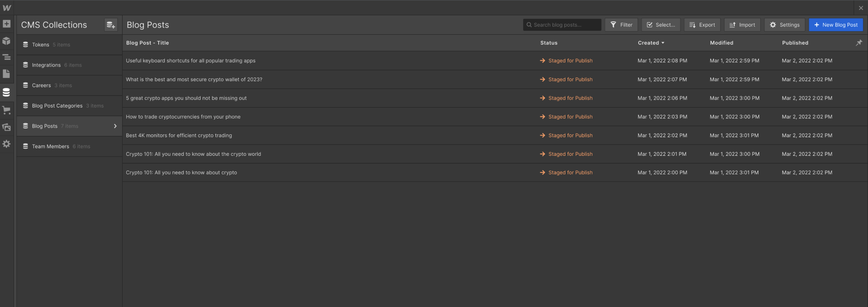Open the Ecommerce cart panel
This screenshot has width=868, height=307.
pyautogui.click(x=6, y=110)
